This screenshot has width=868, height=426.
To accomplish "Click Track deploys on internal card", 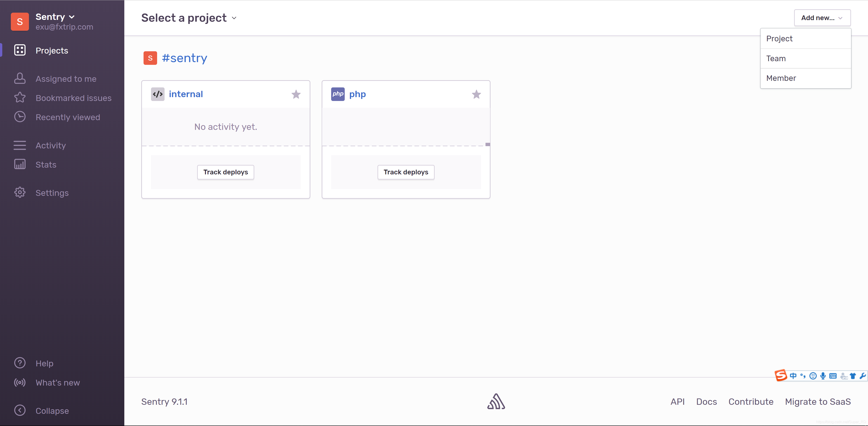I will [226, 172].
